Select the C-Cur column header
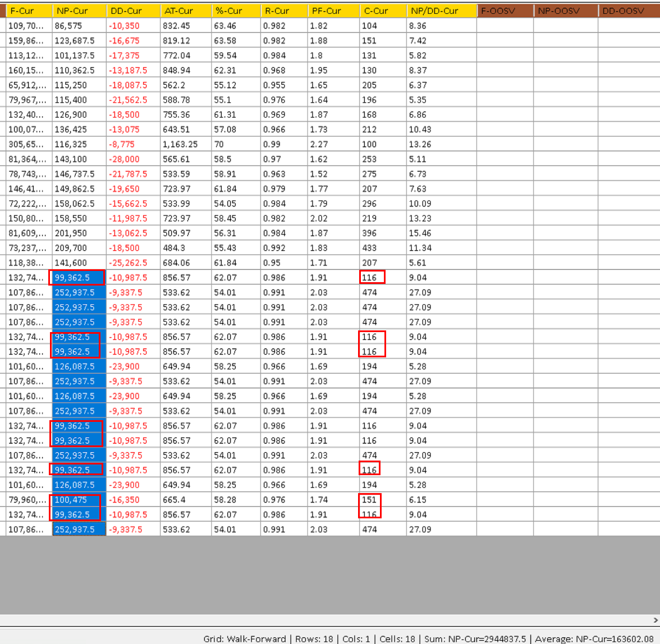660x644 pixels. 383,11
